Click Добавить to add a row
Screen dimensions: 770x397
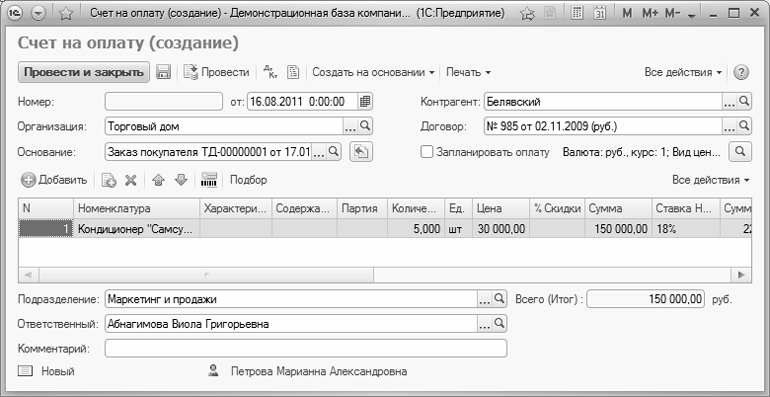click(54, 180)
